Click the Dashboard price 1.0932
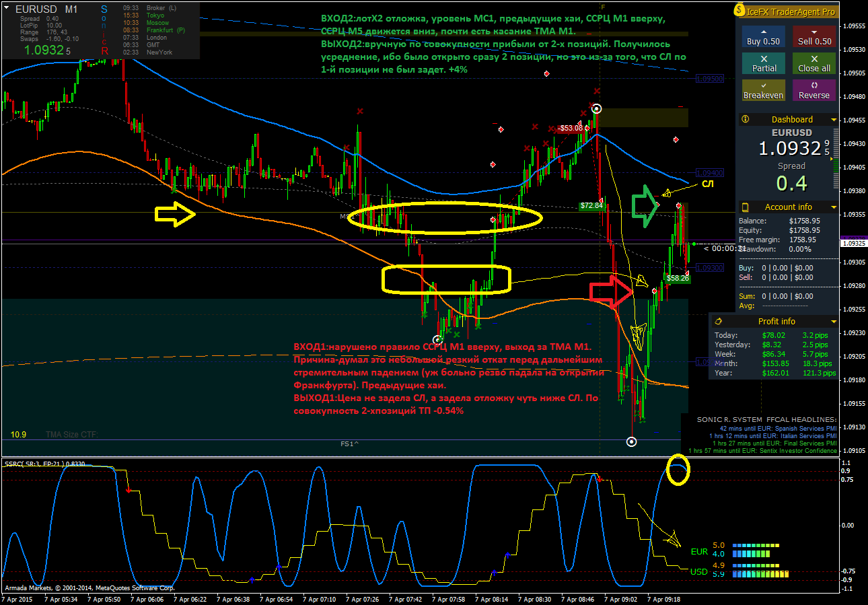 790,148
